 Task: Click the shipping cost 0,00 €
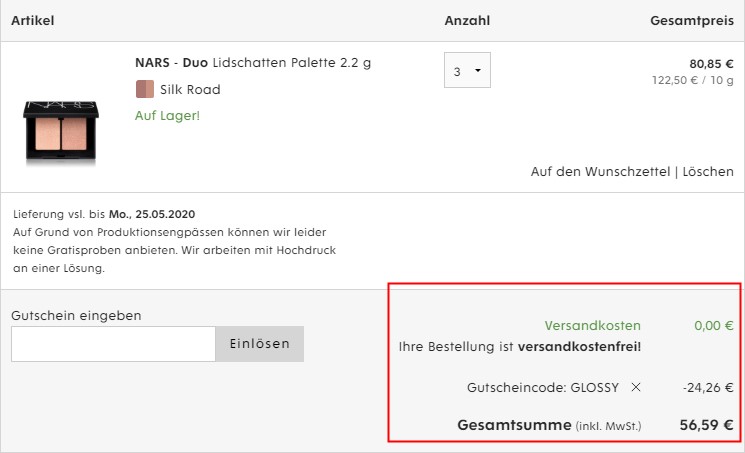[x=714, y=326]
